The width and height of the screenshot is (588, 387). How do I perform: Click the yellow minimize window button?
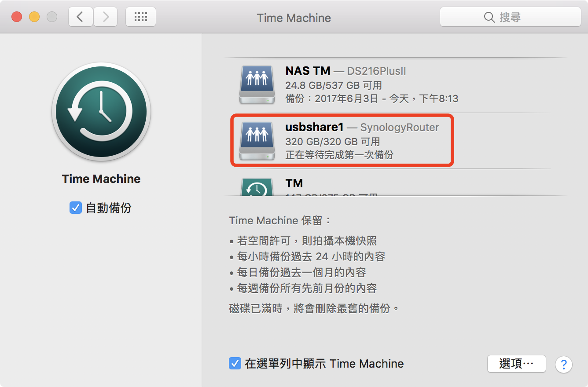34,17
